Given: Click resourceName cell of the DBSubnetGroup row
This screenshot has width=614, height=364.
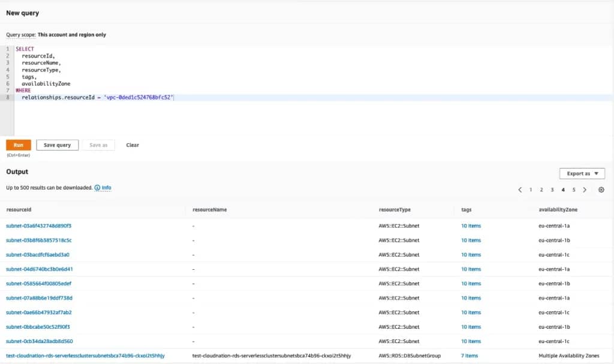Looking at the screenshot, I should [x=272, y=356].
